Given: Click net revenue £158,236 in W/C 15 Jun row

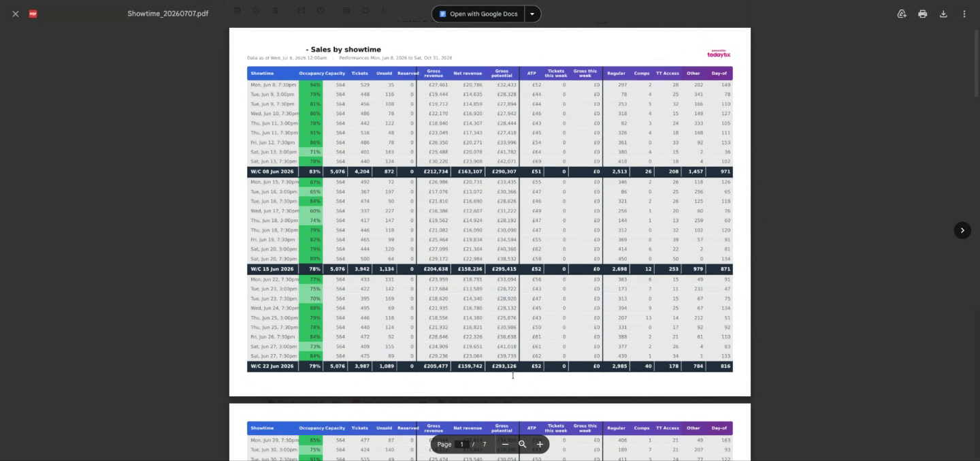Looking at the screenshot, I should pyautogui.click(x=469, y=269).
